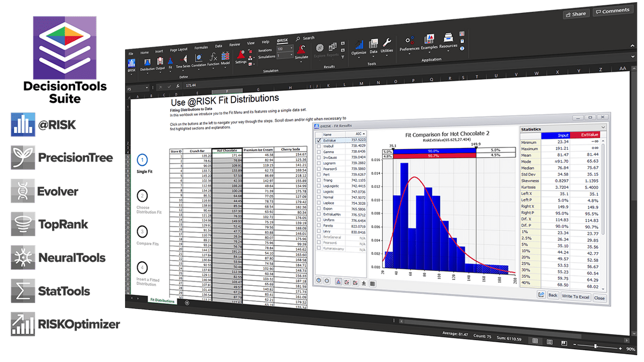644x362 pixels.
Task: Open the Fit Distributions sheet tab
Action: point(161,300)
